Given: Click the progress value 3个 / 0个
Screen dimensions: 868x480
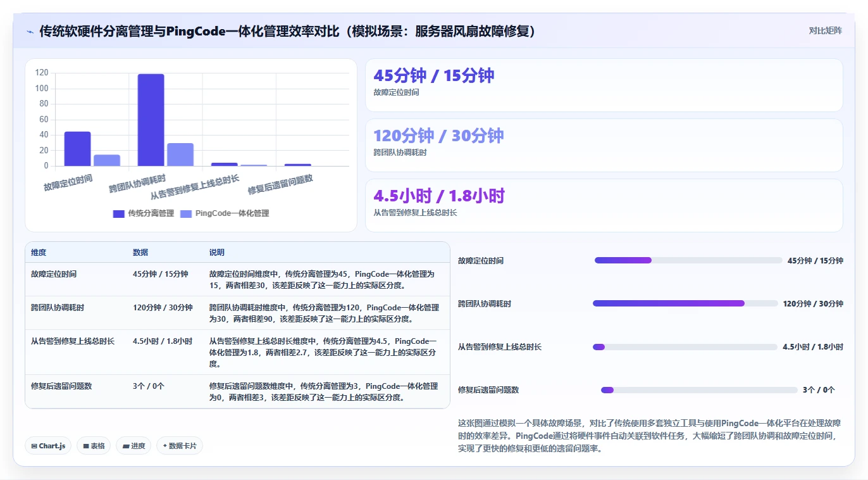Looking at the screenshot, I should (819, 390).
